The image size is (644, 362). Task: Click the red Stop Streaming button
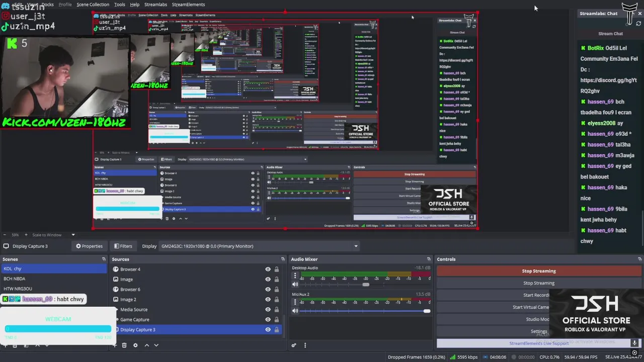(539, 271)
